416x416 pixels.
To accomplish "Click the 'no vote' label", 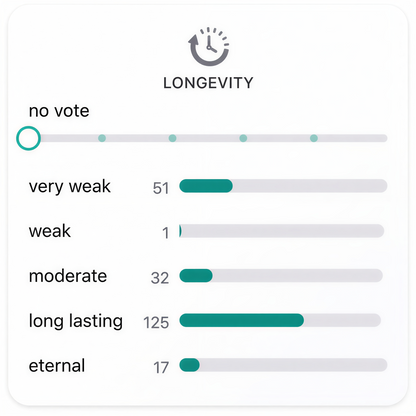I will pos(59,111).
